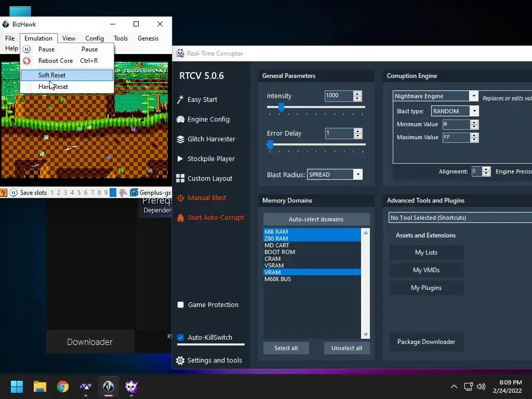Click the Error Delay slider handle
Image resolution: width=532 pixels, height=399 pixels.
270,145
